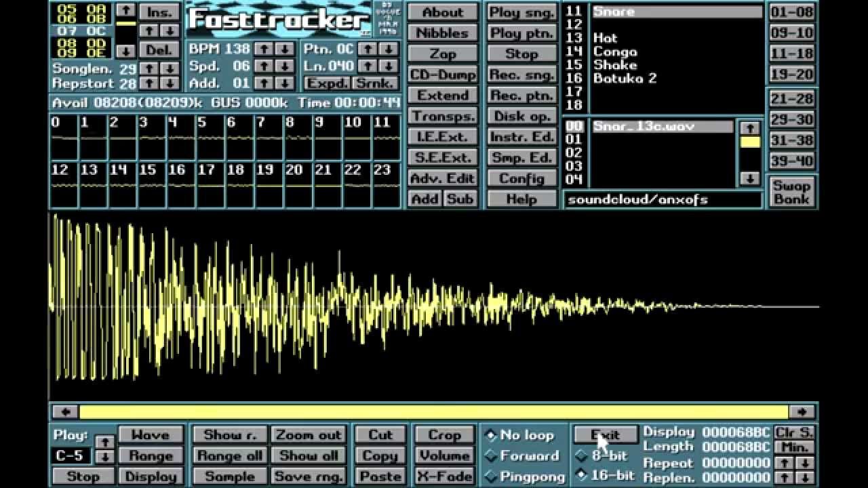Click Play sng. to play song

pyautogui.click(x=521, y=12)
